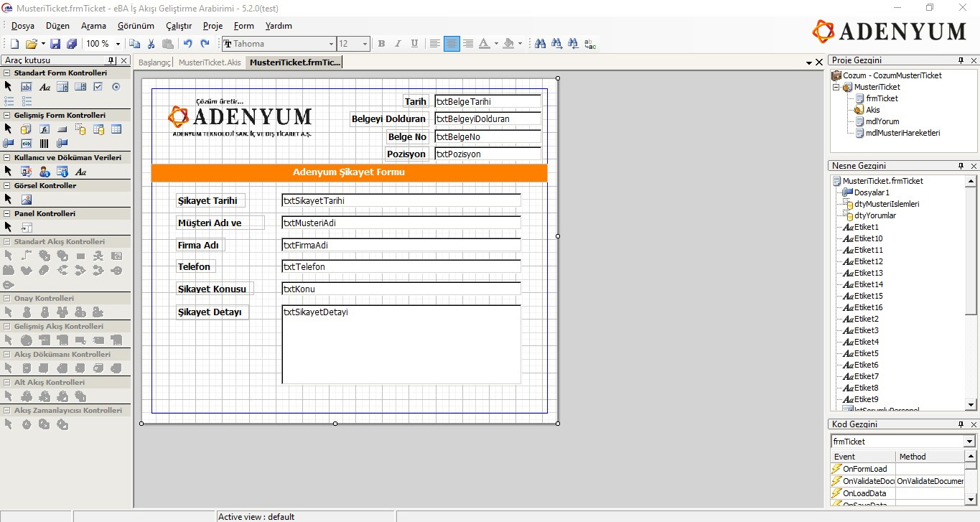Screen dimensions: 980x522
Task: Set text alignment to left
Action: pos(434,44)
